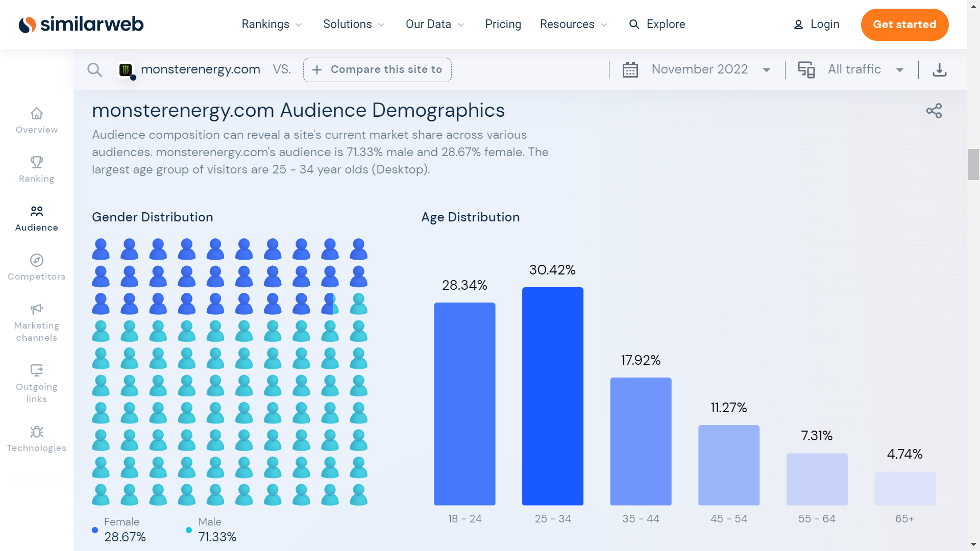The image size is (980, 551).
Task: Click the 4.74% value label
Action: point(905,454)
